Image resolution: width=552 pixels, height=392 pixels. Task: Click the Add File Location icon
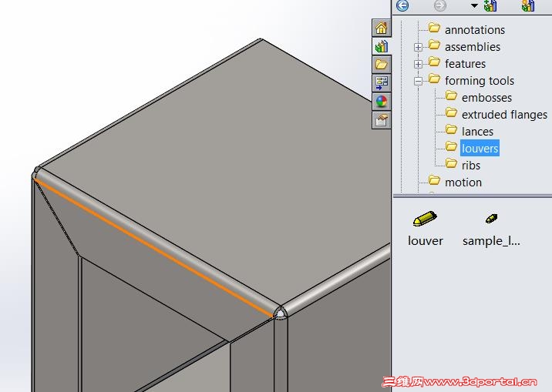pos(528,5)
